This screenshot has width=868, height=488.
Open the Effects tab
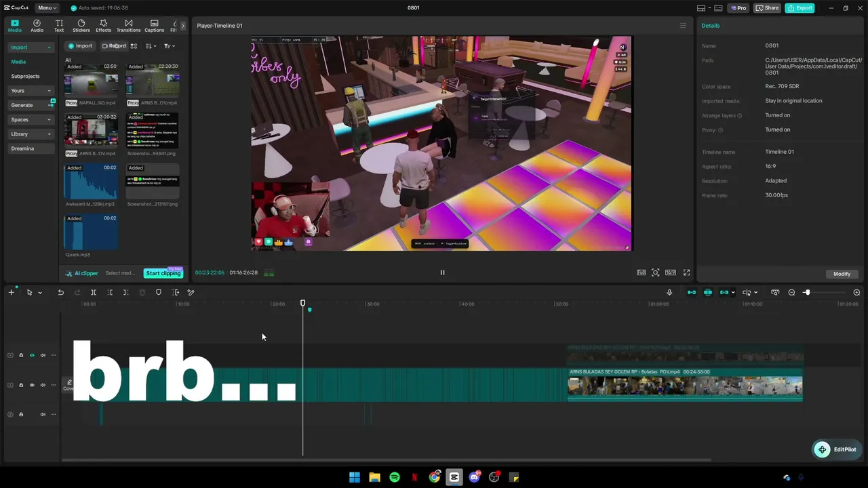[103, 26]
